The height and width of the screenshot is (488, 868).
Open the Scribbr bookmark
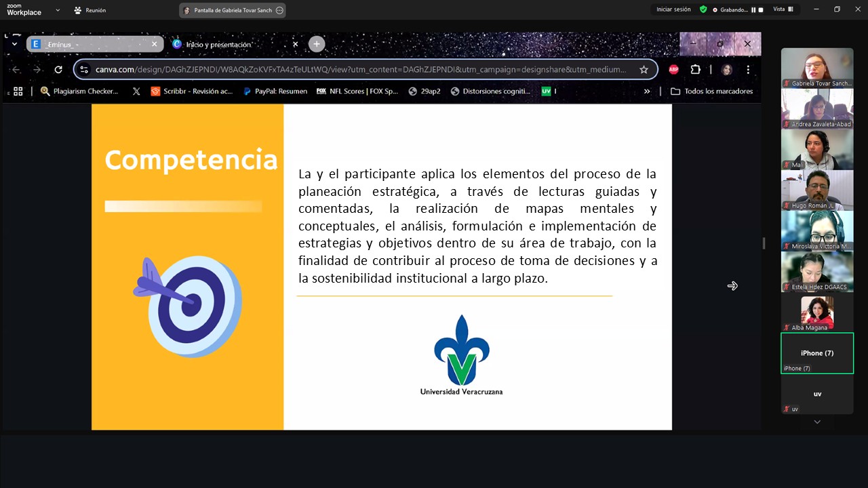[192, 91]
